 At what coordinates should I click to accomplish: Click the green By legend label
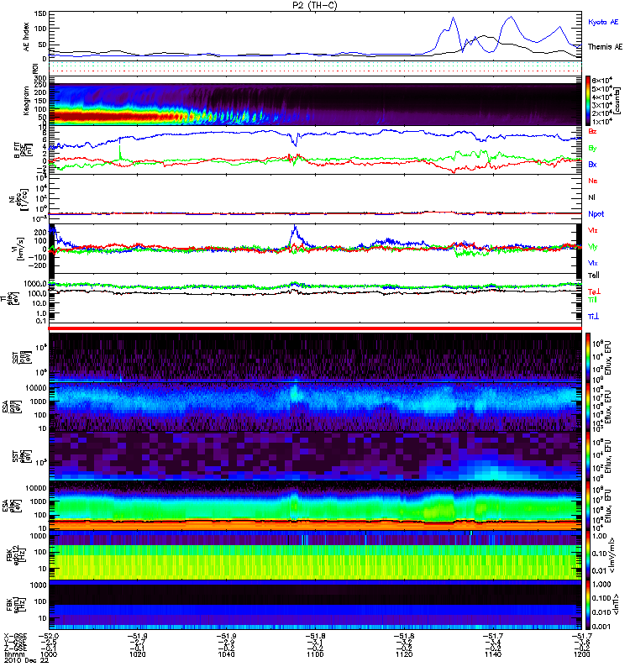tap(592, 149)
